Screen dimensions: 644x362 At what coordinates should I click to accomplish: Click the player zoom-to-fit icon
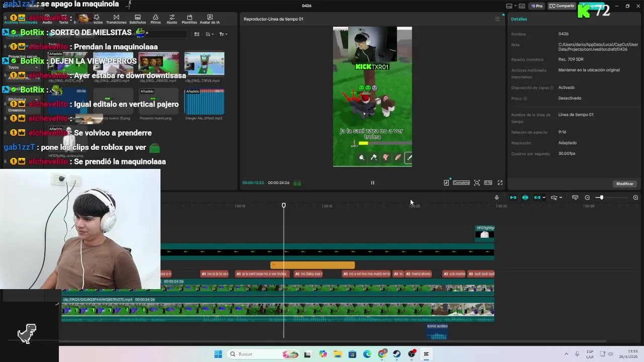[477, 183]
